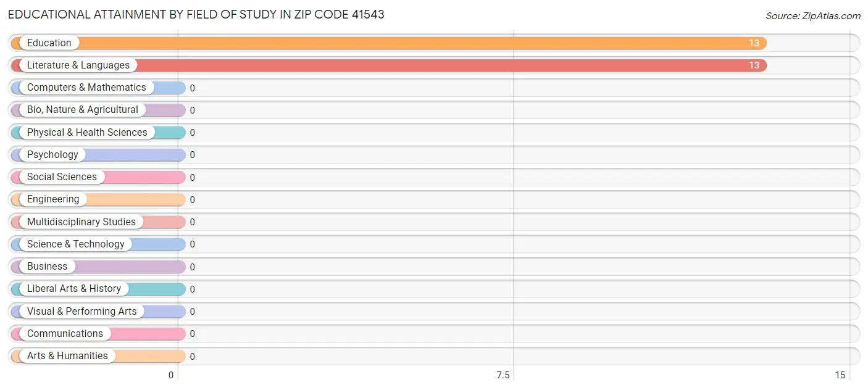This screenshot has height=390, width=868.
Task: Click the 0 value beside Business
Action: (x=193, y=267)
